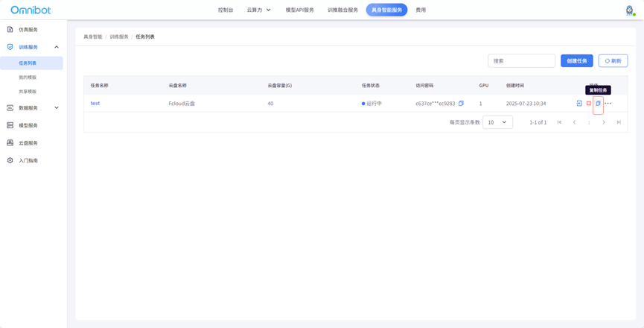Click the 创建时间 column header
Screen dimensions: 644x328
pos(515,86)
